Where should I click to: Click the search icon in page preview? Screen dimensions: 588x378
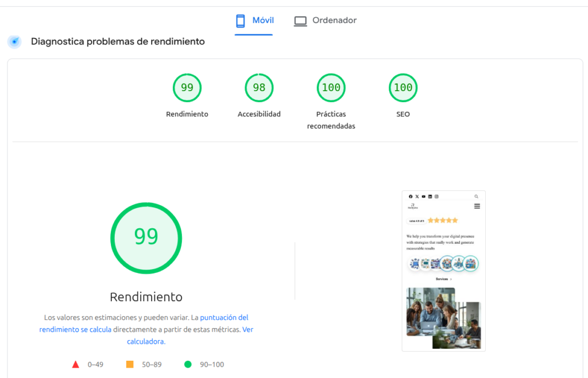476,196
